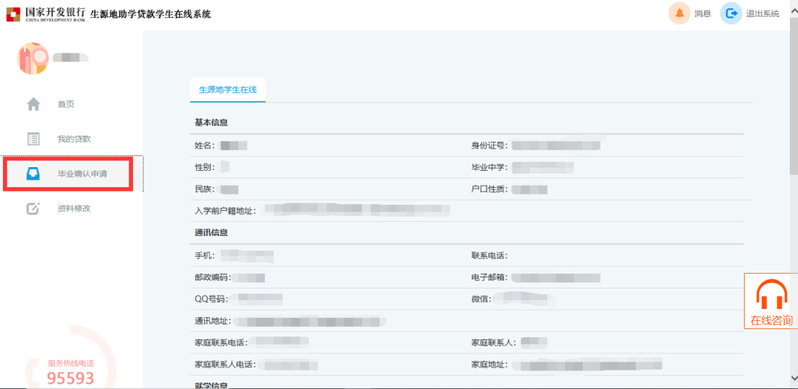Click the 首页 home icon
Viewport: 798px width, 389px height.
pyautogui.click(x=33, y=104)
